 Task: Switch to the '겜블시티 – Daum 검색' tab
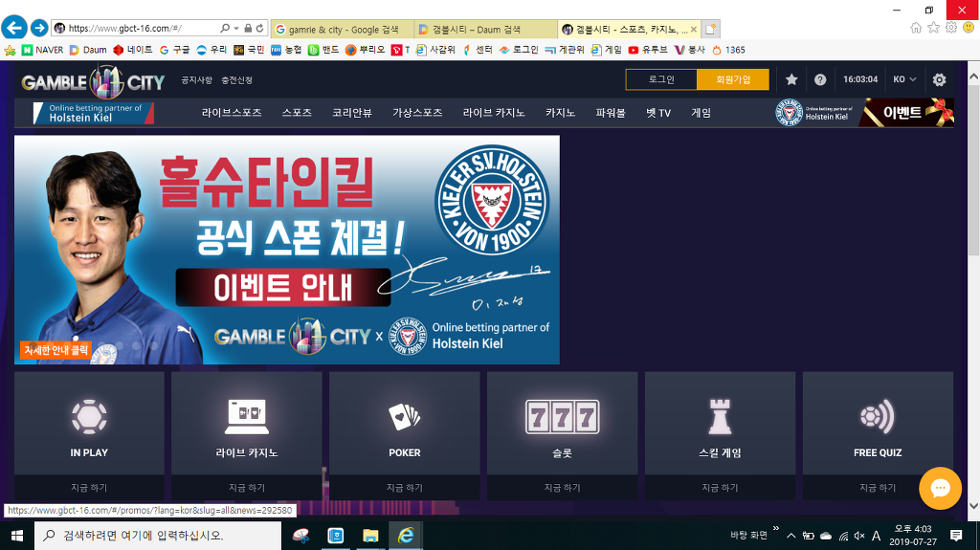[x=485, y=30]
